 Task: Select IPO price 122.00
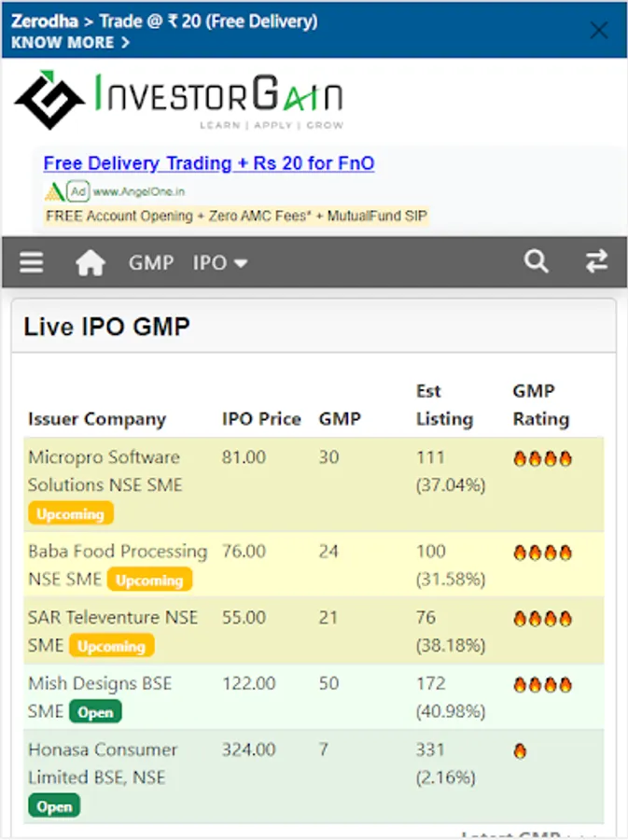click(x=248, y=683)
